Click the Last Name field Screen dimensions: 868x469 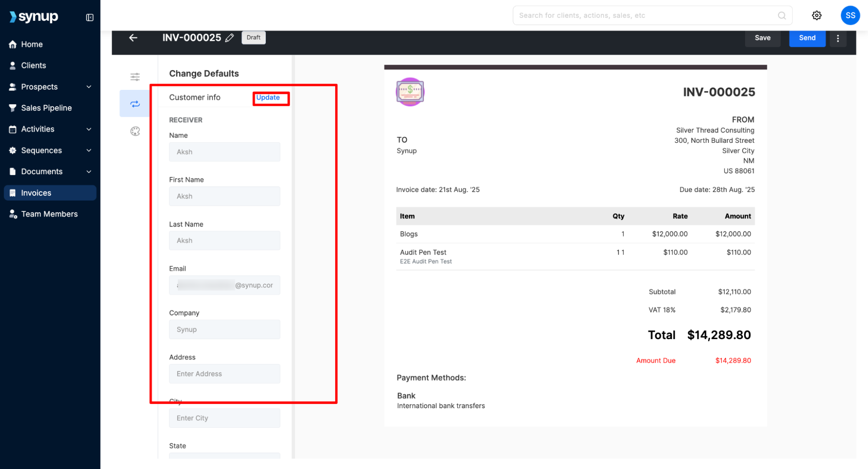(224, 241)
